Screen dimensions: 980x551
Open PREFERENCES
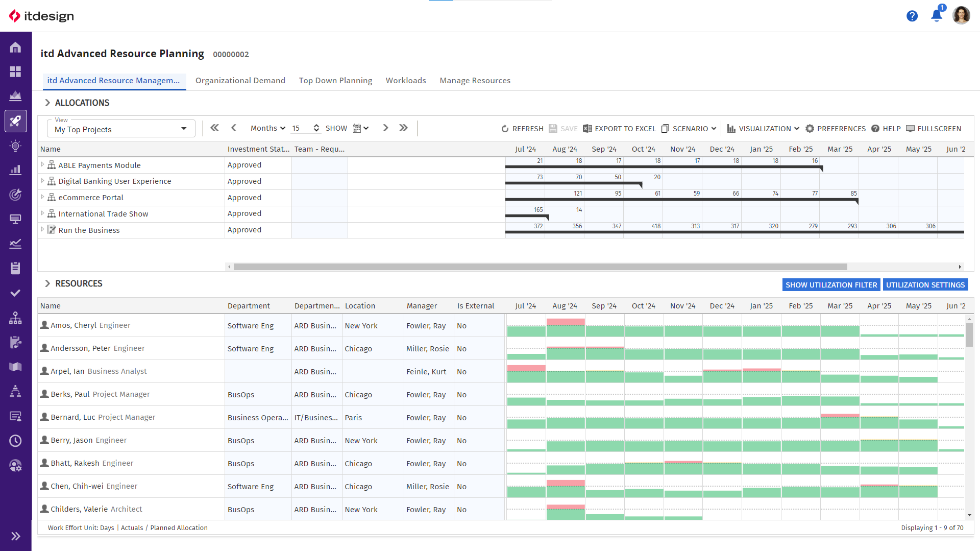(x=836, y=129)
